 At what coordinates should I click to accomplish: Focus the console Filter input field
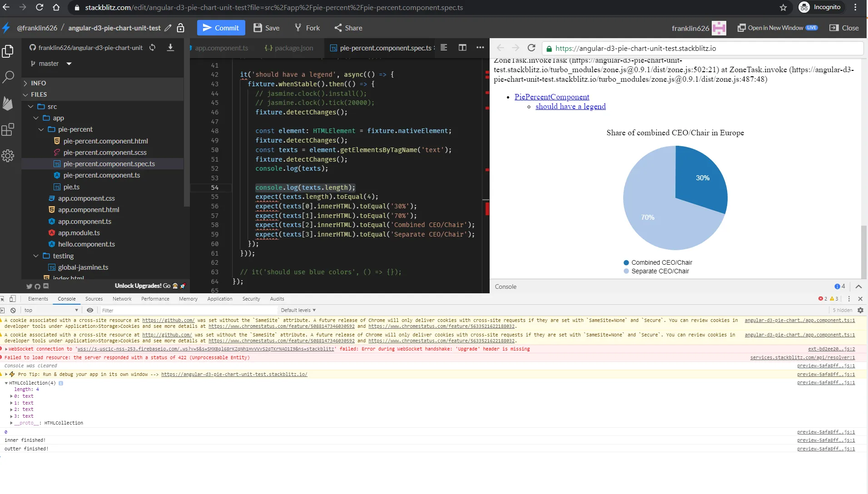188,311
